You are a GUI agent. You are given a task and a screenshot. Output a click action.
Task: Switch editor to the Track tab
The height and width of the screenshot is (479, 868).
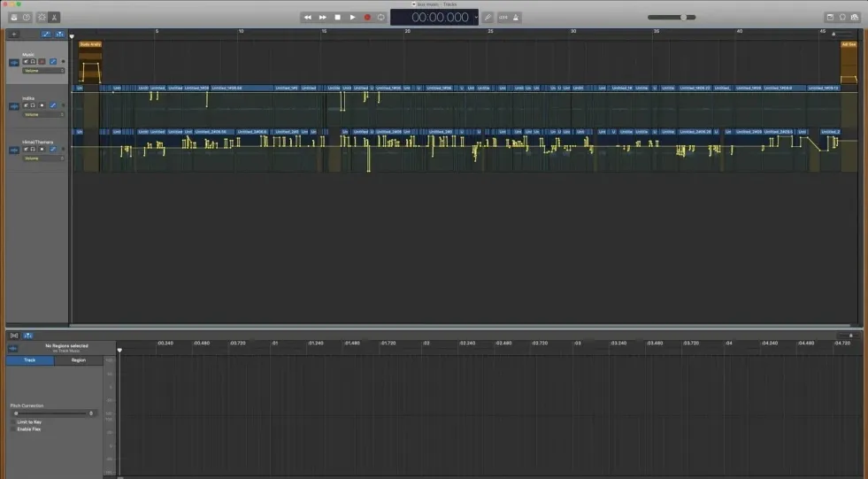coord(30,360)
